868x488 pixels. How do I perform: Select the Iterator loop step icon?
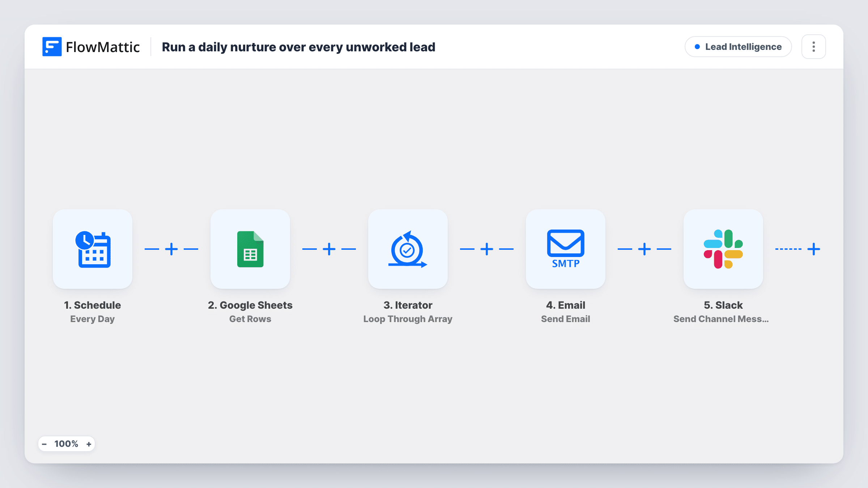click(x=408, y=249)
